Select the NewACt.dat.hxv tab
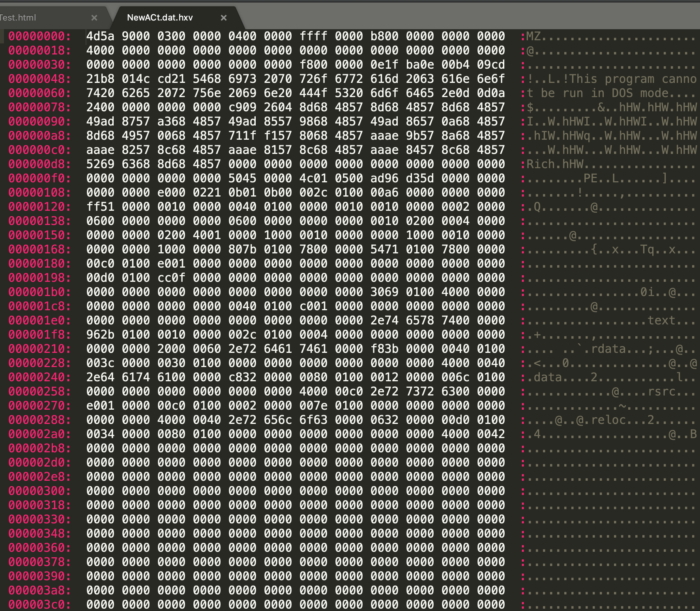This screenshot has width=700, height=611. 160,18
